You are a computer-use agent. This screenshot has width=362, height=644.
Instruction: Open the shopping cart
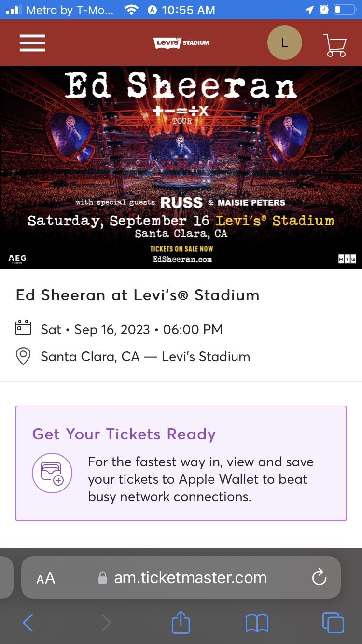click(x=336, y=42)
